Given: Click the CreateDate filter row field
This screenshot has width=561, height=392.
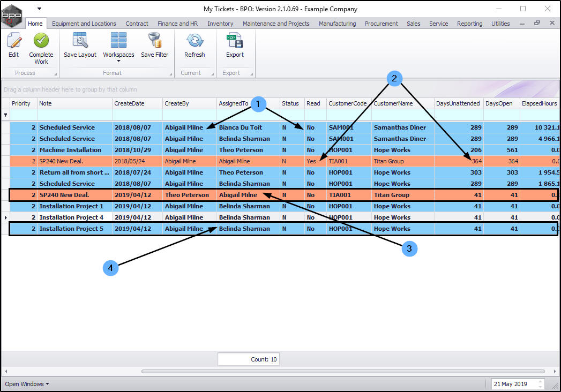Looking at the screenshot, I should pyautogui.click(x=137, y=115).
